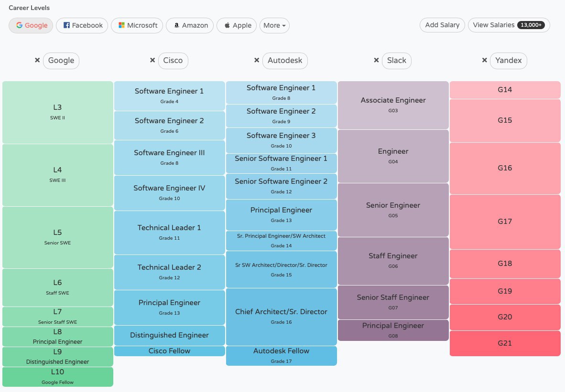The height and width of the screenshot is (392, 565).
Task: Open the Slack column header selector
Action: pos(397,61)
